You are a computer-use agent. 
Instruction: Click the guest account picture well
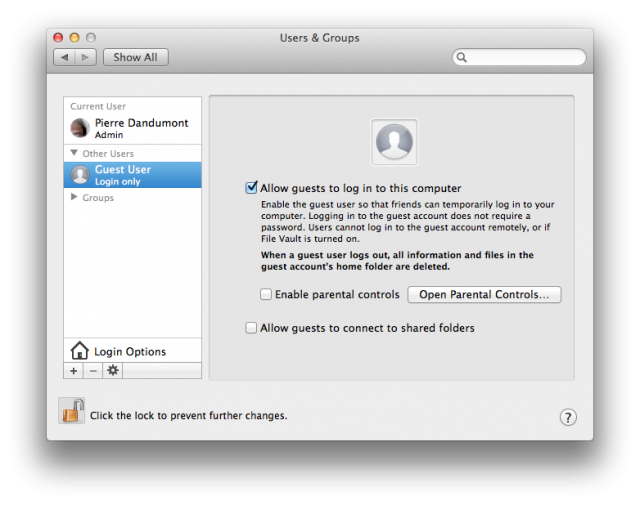point(394,142)
